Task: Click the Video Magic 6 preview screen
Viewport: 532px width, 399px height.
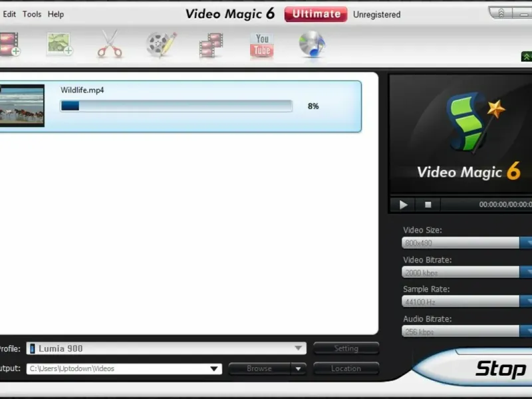Action: pos(461,134)
